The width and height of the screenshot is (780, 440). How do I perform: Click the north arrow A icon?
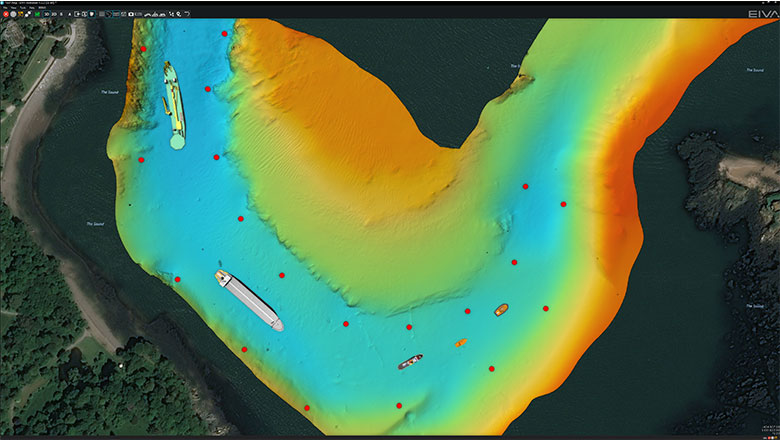[x=69, y=14]
